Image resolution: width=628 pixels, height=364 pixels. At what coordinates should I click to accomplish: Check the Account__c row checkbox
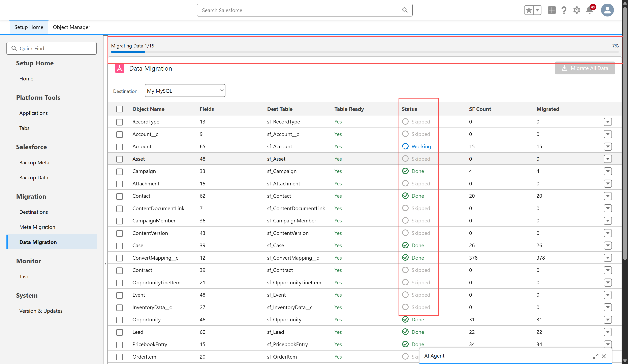tap(120, 134)
